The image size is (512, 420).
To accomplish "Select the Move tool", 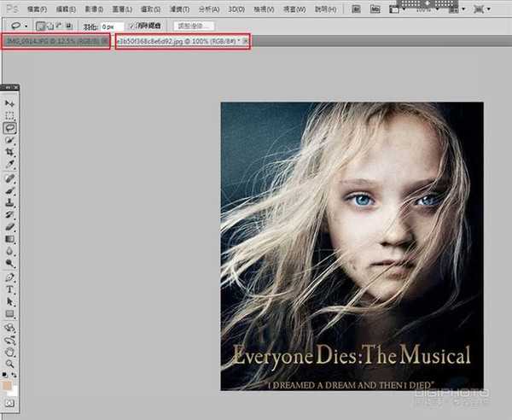I will coord(10,102).
